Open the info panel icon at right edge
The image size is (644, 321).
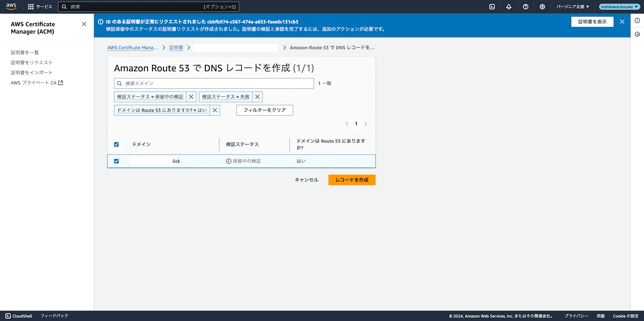tap(637, 21)
